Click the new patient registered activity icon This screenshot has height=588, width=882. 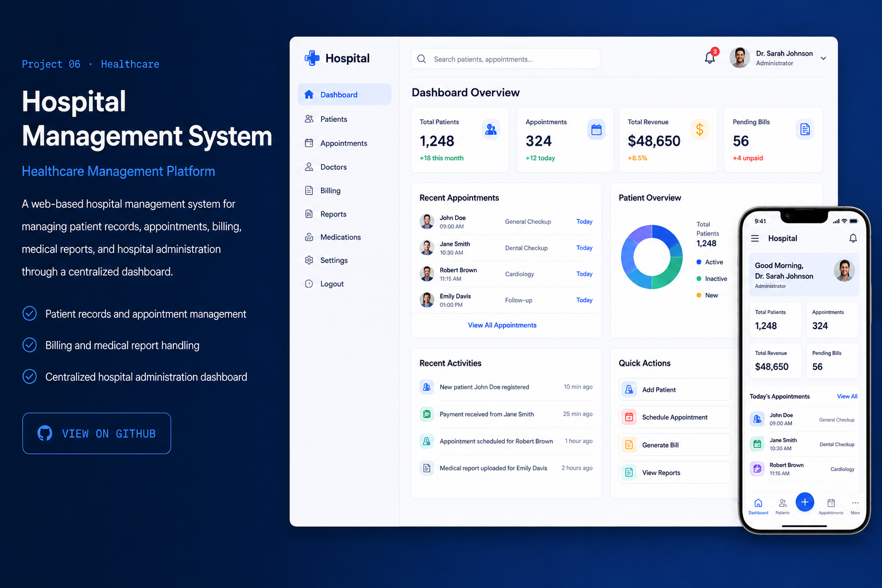[x=427, y=387]
